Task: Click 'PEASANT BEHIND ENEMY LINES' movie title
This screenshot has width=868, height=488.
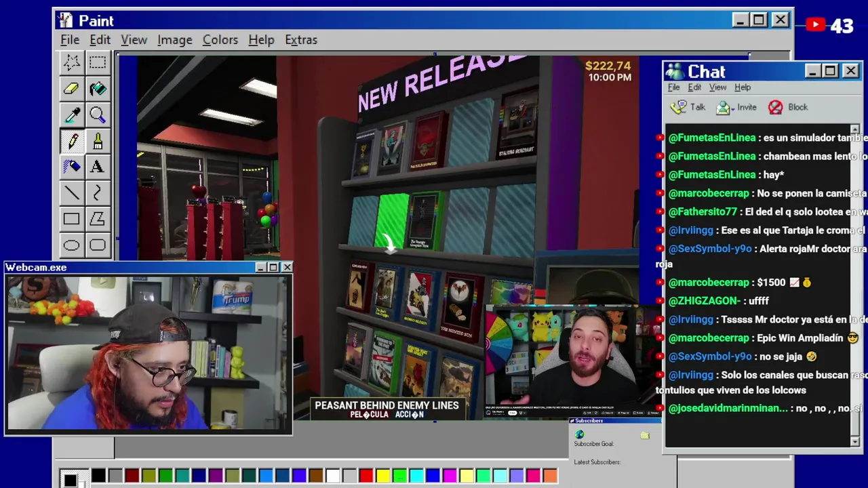Action: (387, 405)
